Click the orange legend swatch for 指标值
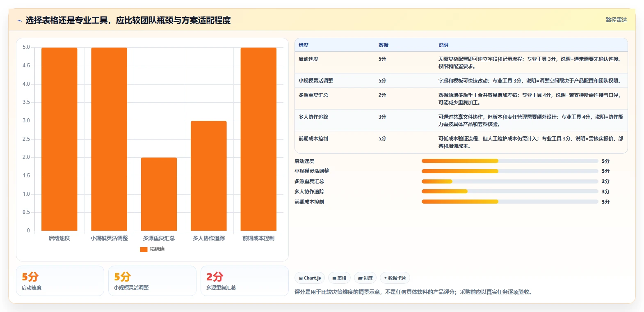 pos(144,249)
